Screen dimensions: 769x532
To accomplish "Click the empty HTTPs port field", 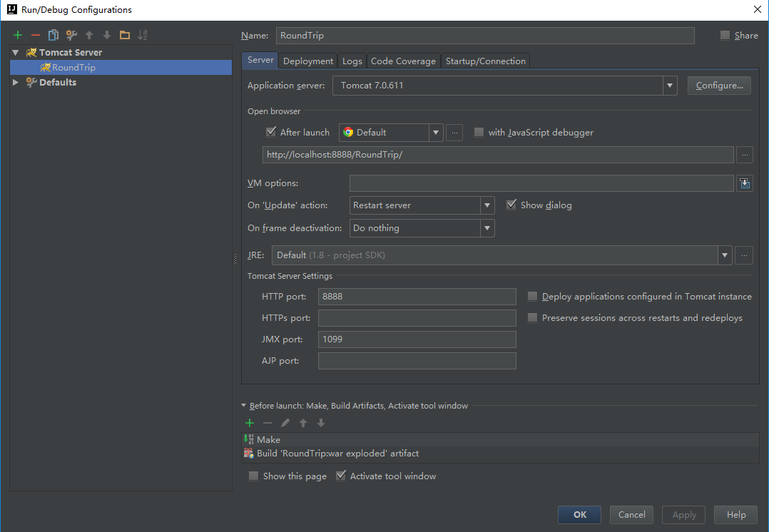I will click(x=417, y=318).
